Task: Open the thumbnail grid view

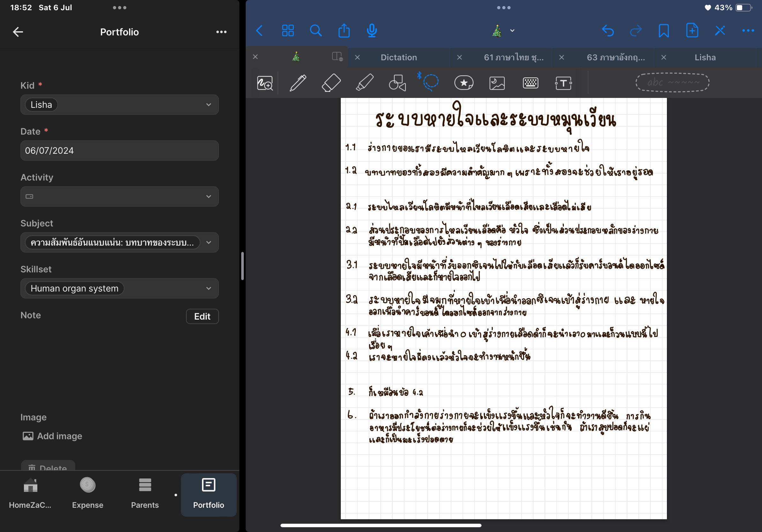Action: coord(288,31)
